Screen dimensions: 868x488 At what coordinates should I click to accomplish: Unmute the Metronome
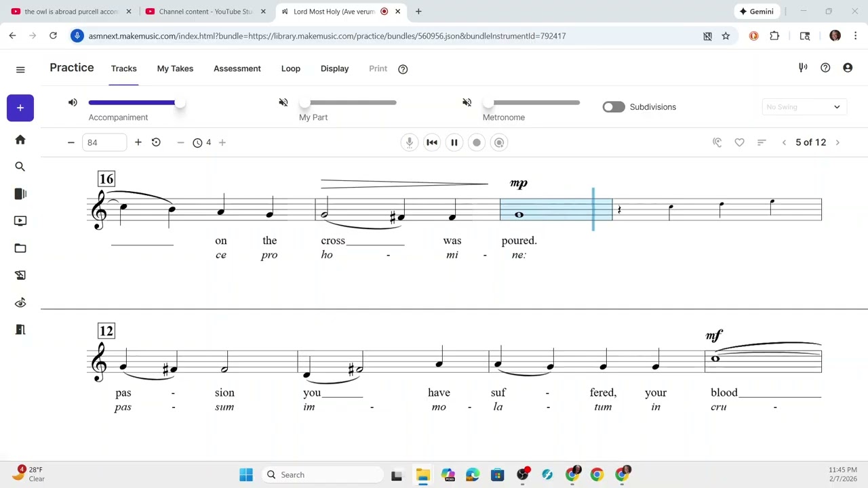click(467, 102)
